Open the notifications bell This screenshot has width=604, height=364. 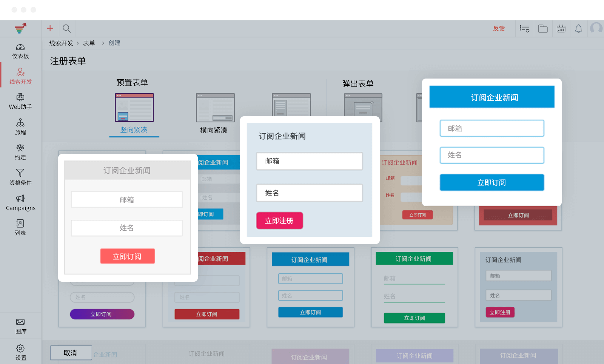(578, 29)
